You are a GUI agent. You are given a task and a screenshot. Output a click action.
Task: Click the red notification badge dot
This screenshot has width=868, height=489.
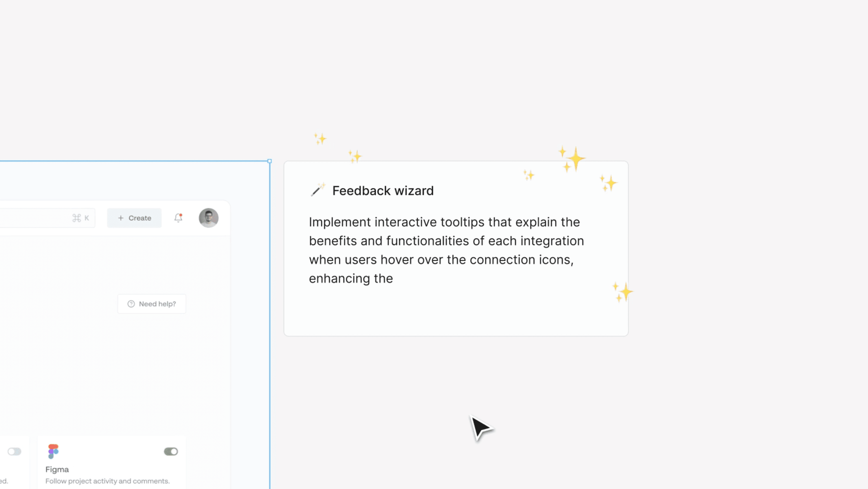click(181, 214)
